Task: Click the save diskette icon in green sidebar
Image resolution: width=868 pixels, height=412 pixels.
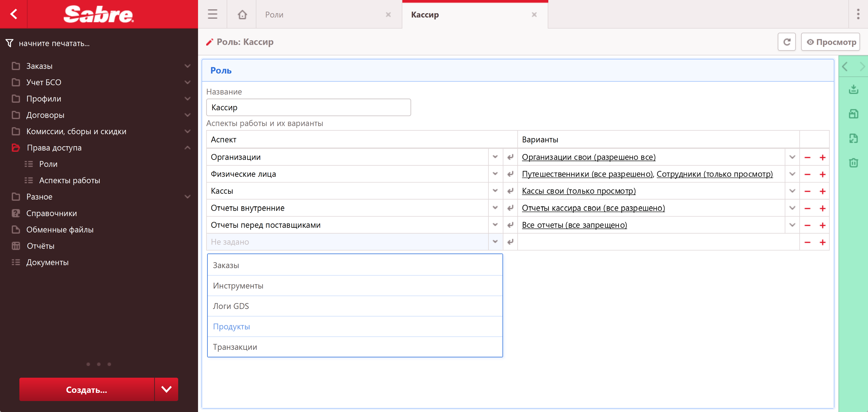Action: pos(853,114)
